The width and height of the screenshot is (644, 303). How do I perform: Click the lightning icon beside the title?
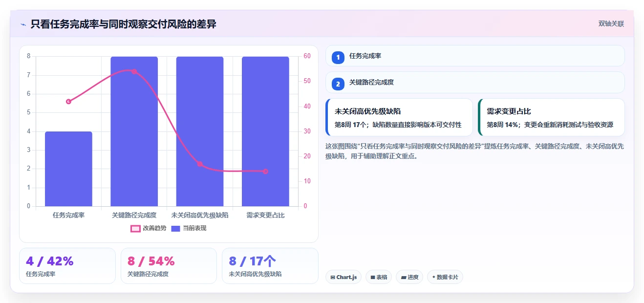23,24
